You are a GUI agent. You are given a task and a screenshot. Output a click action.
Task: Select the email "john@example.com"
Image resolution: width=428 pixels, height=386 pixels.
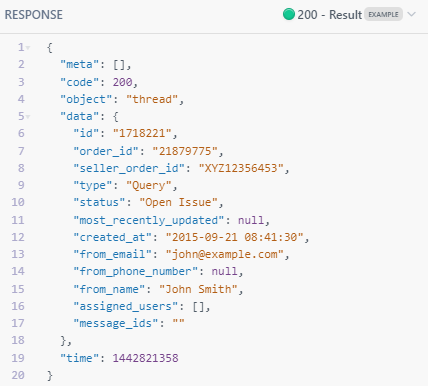point(224,254)
